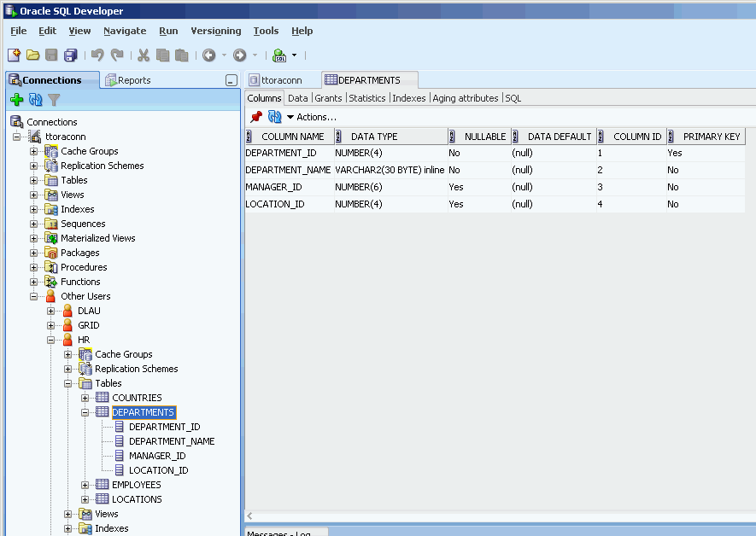Collapse the ttoraconn connection node
The width and height of the screenshot is (756, 536).
[x=16, y=137]
